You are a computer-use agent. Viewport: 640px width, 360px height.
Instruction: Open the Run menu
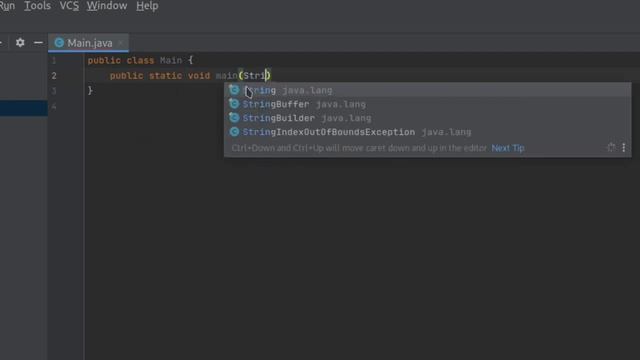pos(7,6)
